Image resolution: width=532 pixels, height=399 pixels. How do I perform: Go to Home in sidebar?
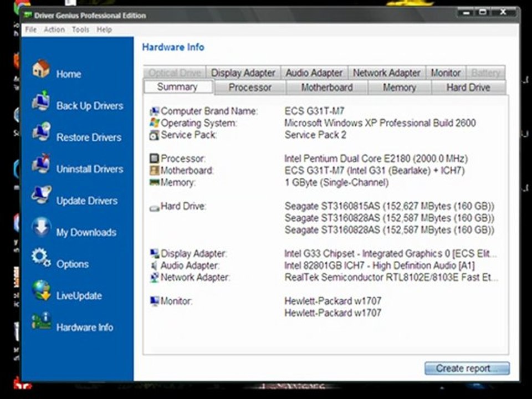69,74
